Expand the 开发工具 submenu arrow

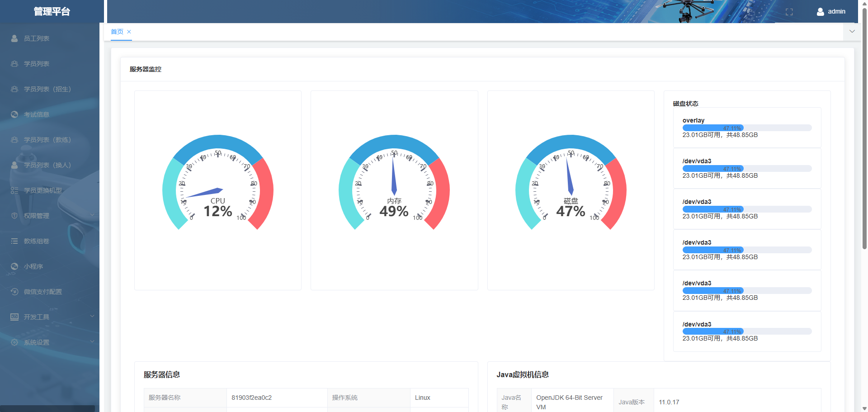pos(92,317)
